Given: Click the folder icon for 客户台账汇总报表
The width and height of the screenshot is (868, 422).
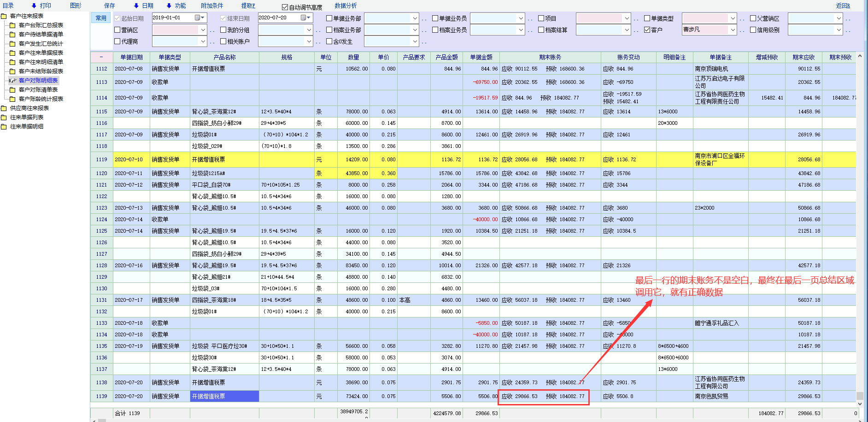Looking at the screenshot, I should (x=13, y=25).
